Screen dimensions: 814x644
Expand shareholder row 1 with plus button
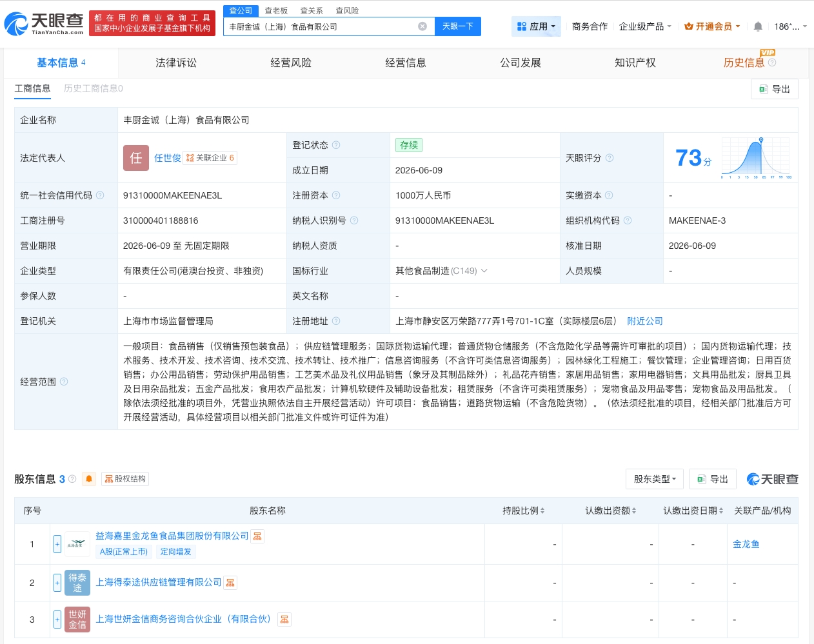tap(57, 544)
